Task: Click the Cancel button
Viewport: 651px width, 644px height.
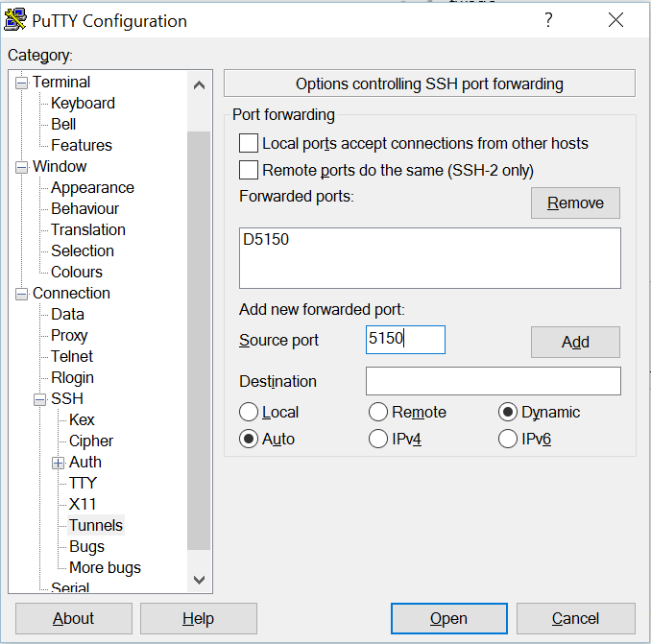Action: tap(576, 618)
